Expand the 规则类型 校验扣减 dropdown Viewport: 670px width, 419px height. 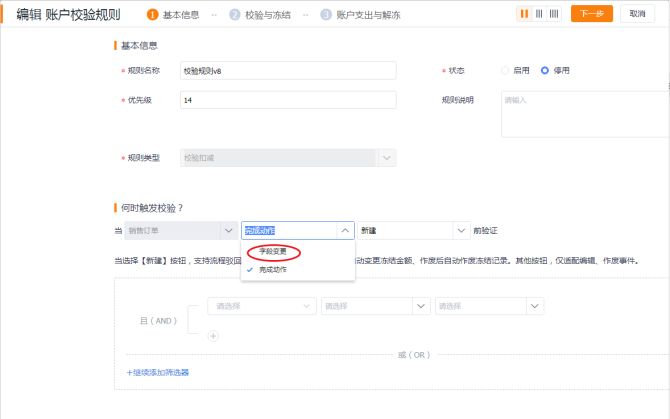pos(386,158)
